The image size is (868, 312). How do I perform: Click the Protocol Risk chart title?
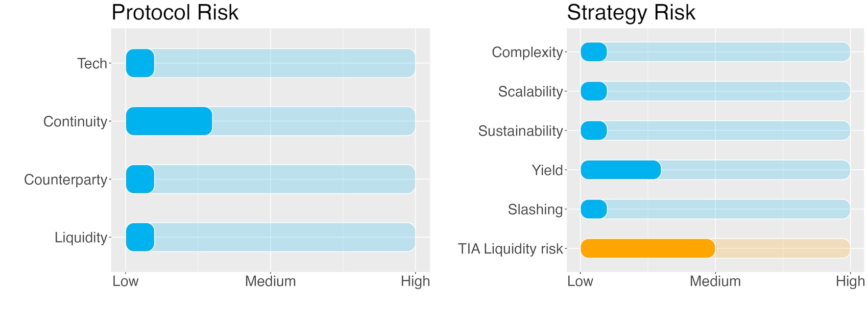click(175, 13)
